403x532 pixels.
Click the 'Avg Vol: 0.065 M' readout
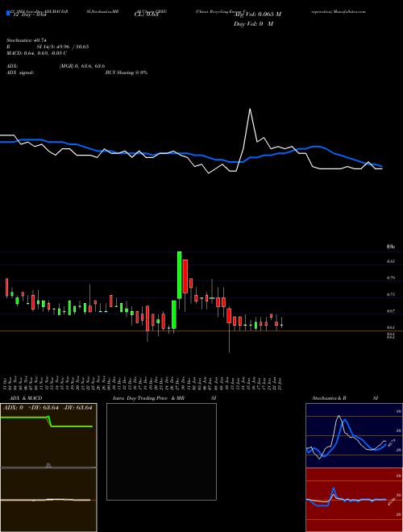(257, 15)
